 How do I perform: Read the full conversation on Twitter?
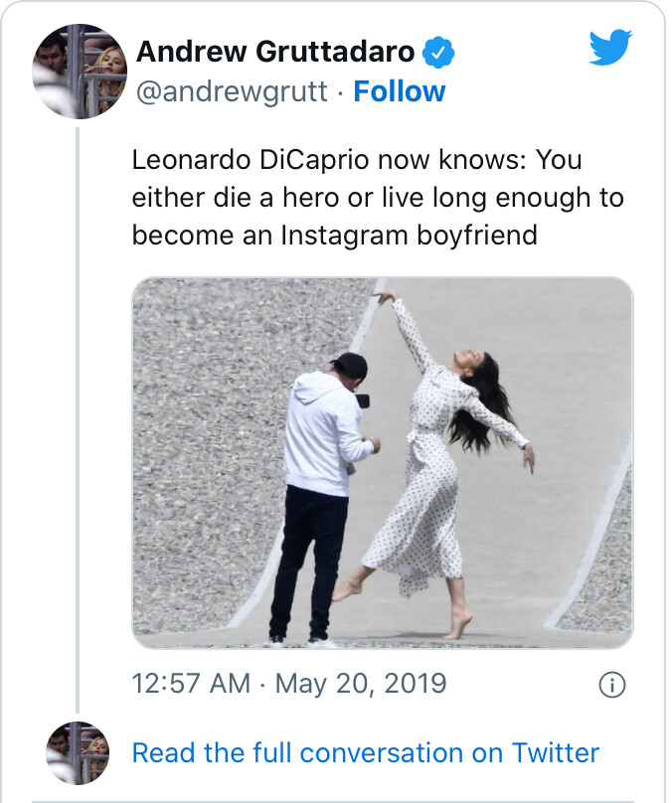[x=366, y=752]
